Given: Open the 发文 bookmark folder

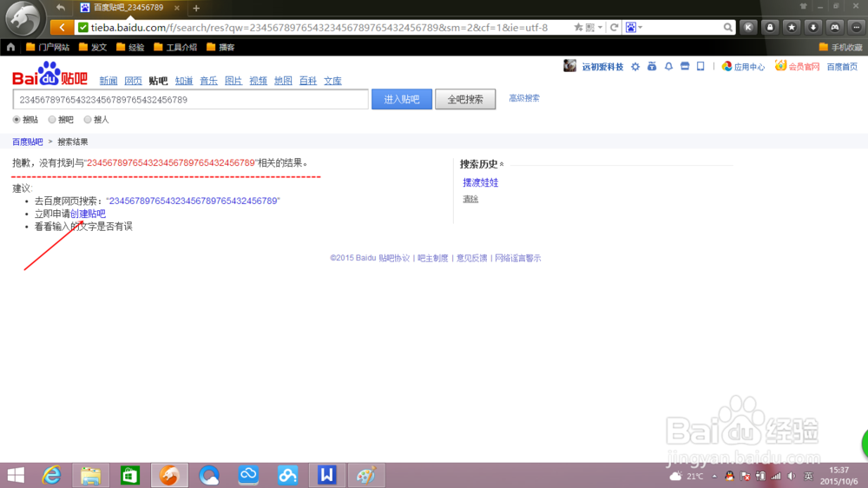Looking at the screenshot, I should [93, 47].
